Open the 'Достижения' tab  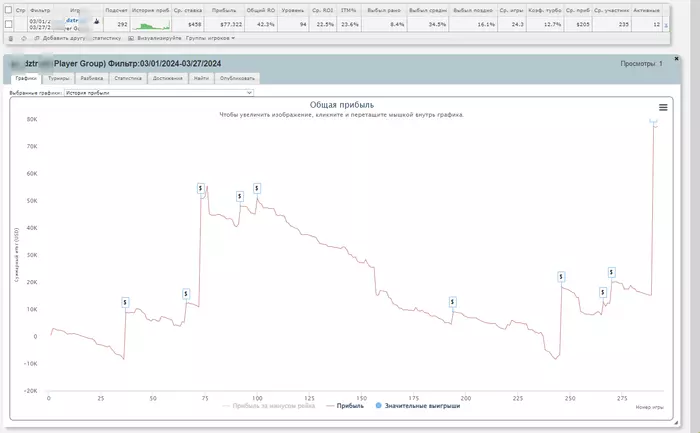[x=167, y=78]
